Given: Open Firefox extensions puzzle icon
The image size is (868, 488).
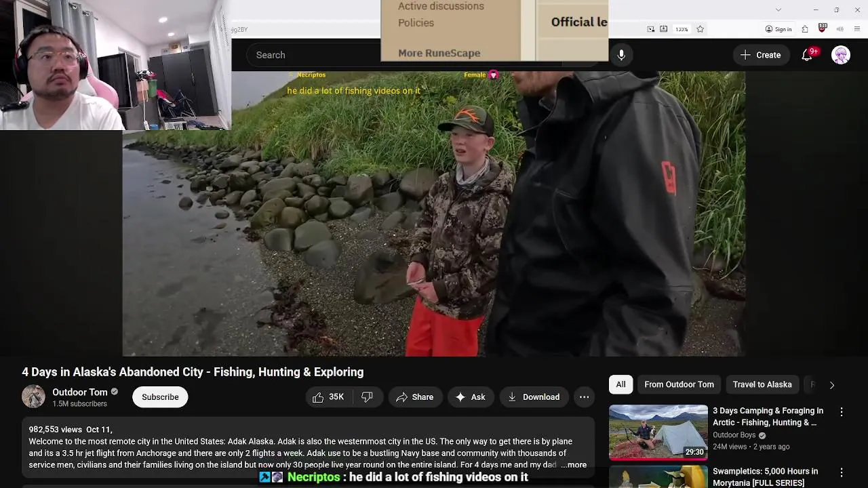Looking at the screenshot, I should click(805, 29).
